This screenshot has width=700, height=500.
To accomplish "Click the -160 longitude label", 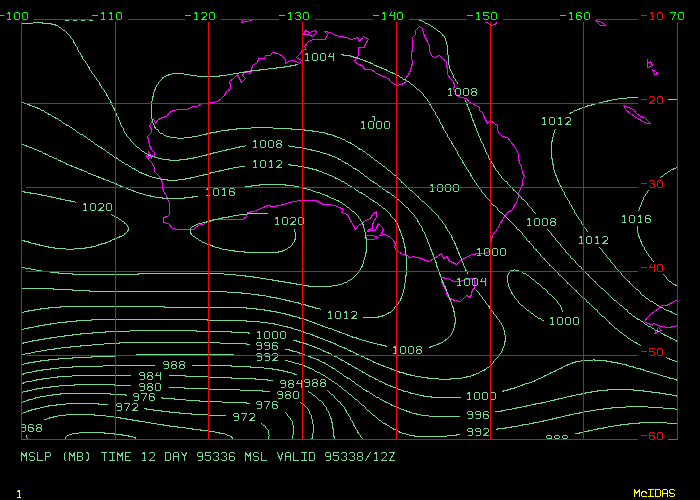I will coord(577,16).
